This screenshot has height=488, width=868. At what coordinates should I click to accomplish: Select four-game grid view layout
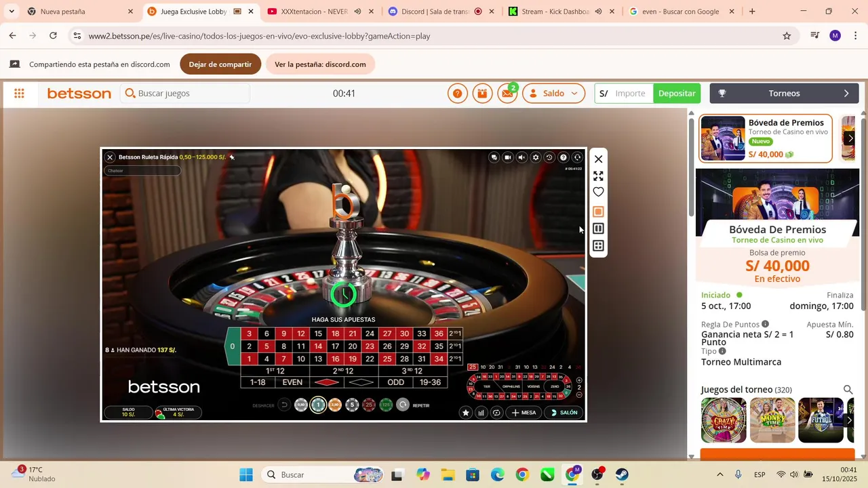(598, 246)
